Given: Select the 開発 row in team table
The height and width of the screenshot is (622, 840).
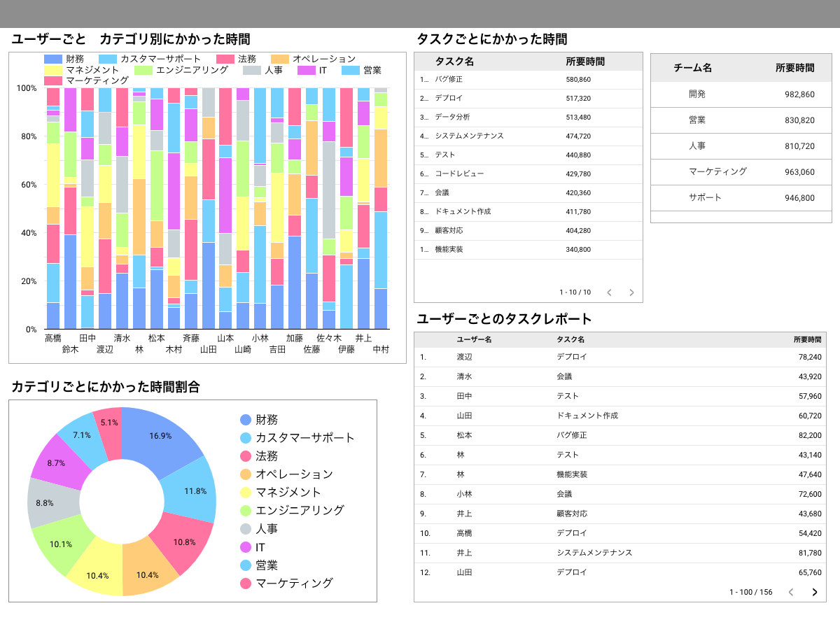Looking at the screenshot, I should coord(741,94).
